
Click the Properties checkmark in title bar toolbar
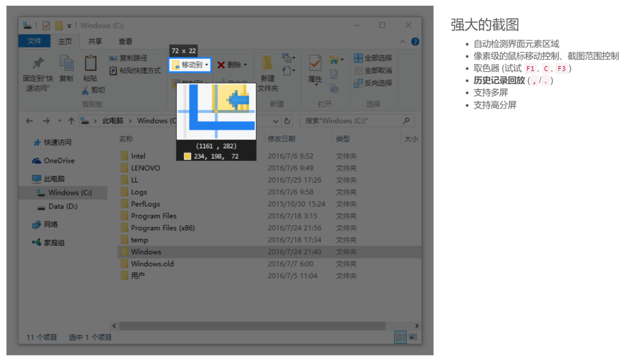47,26
